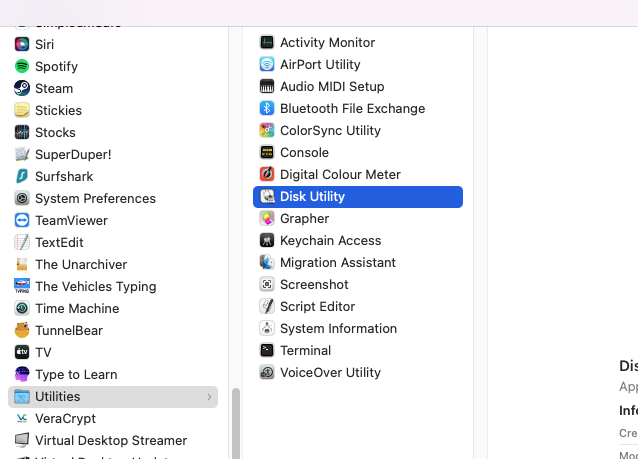Click the TextEdit app icon
Image resolution: width=638 pixels, height=459 pixels.
point(22,242)
